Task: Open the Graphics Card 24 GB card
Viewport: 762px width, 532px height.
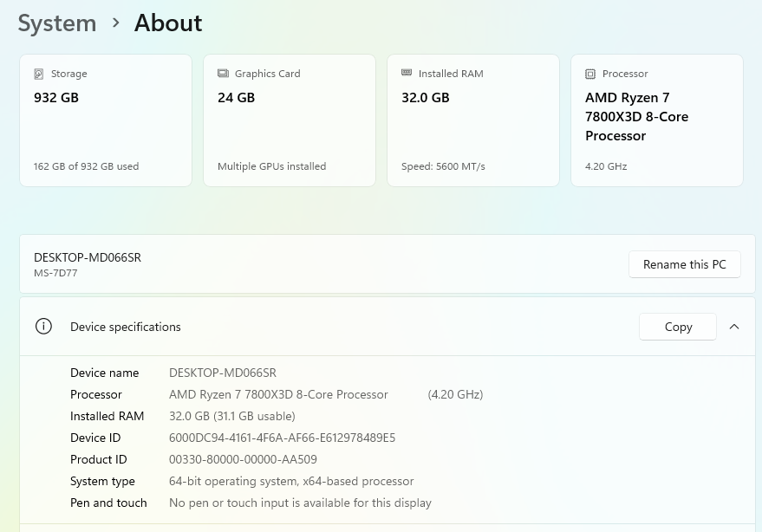Action: pyautogui.click(x=290, y=121)
